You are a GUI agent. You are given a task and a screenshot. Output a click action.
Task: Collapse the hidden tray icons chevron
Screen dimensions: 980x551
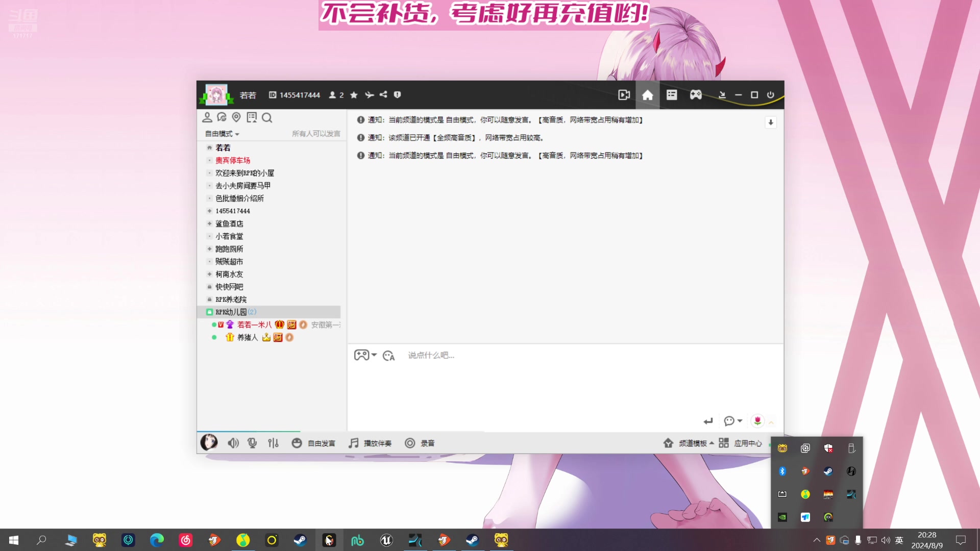(817, 540)
